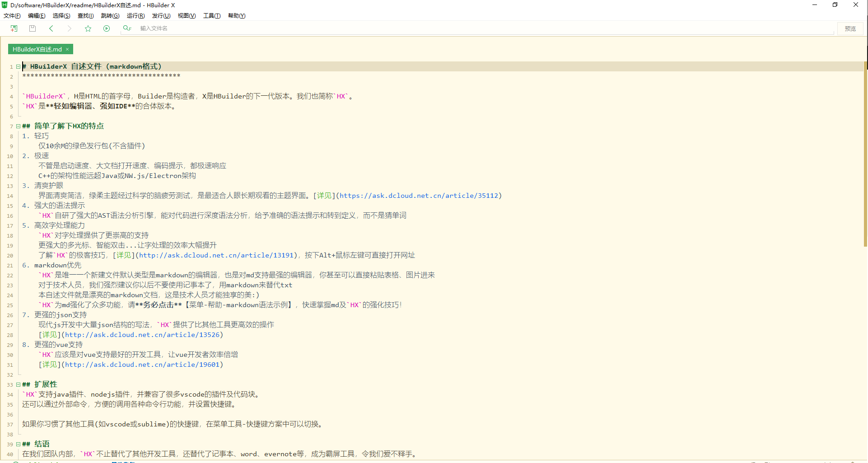This screenshot has width=868, height=463.
Task: Go forward with the right arrow icon
Action: [x=69, y=28]
